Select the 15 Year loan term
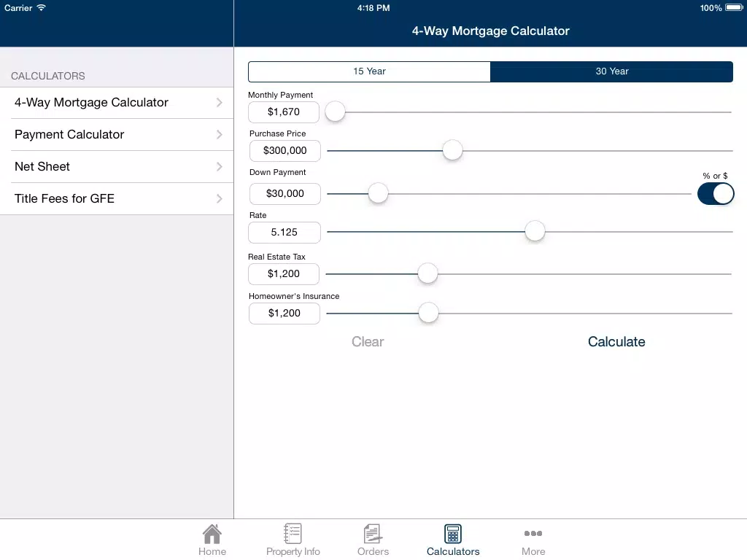This screenshot has height=560, width=747. (369, 71)
